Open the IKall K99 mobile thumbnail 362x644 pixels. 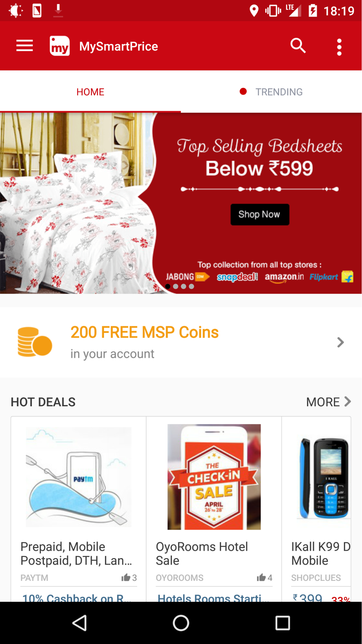pyautogui.click(x=324, y=478)
